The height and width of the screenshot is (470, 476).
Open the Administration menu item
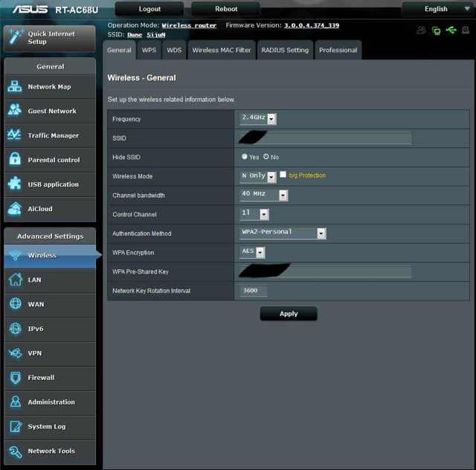point(50,402)
